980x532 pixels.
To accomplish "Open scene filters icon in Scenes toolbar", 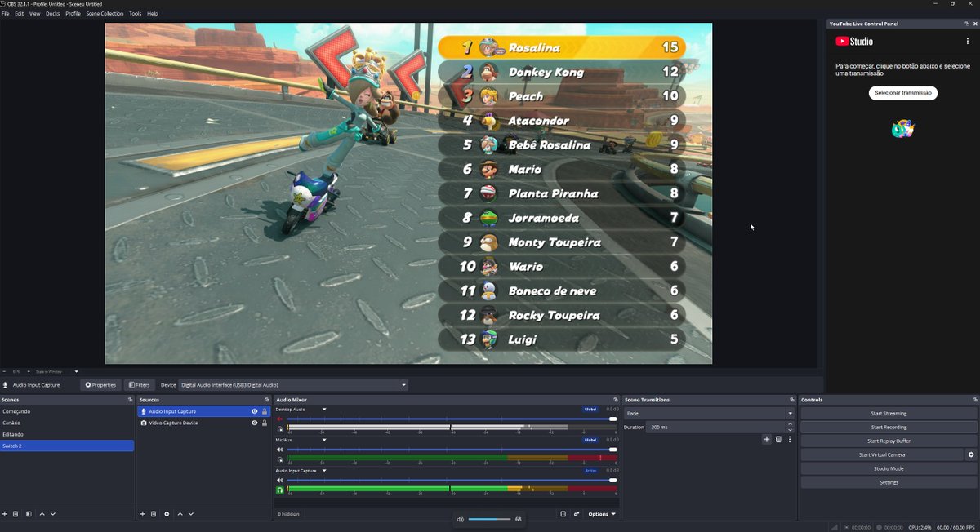I will point(29,514).
